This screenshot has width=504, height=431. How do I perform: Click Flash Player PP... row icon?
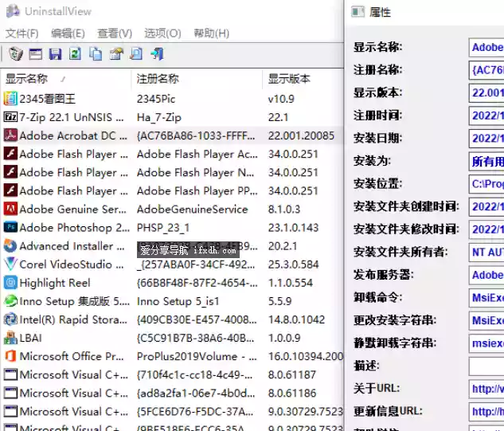[10, 190]
